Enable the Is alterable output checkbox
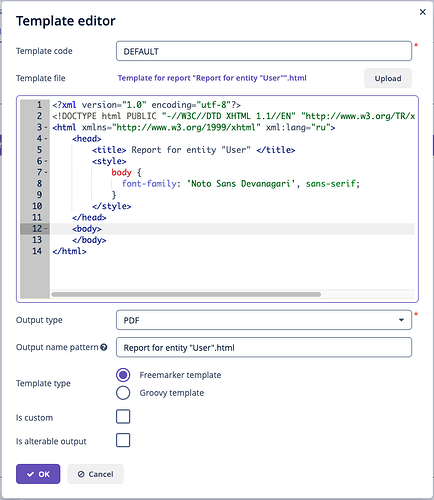 123,440
